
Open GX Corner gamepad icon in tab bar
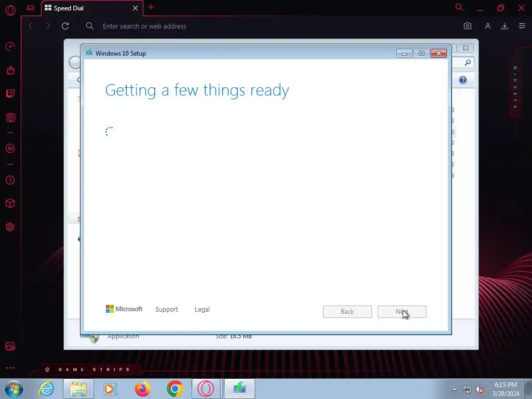pos(31,8)
